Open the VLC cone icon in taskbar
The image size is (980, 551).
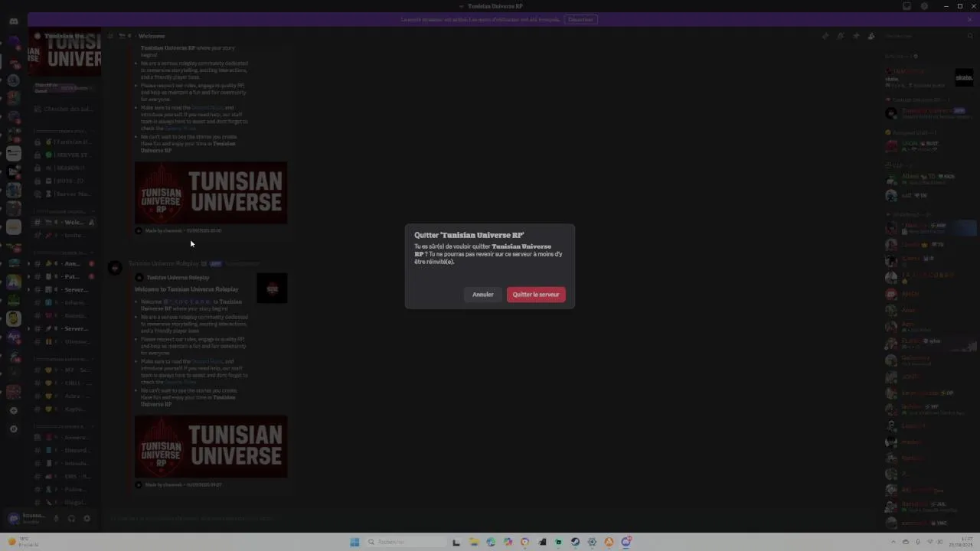pyautogui.click(x=609, y=542)
